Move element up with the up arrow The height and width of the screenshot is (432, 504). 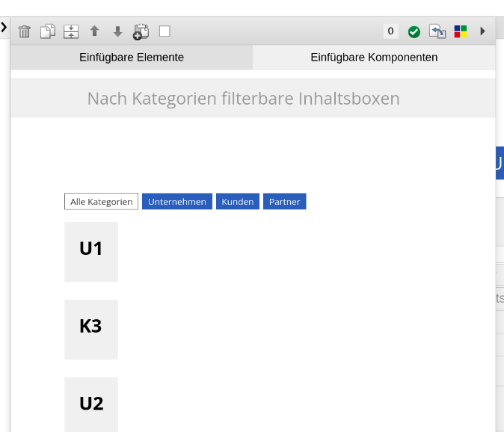point(94,31)
